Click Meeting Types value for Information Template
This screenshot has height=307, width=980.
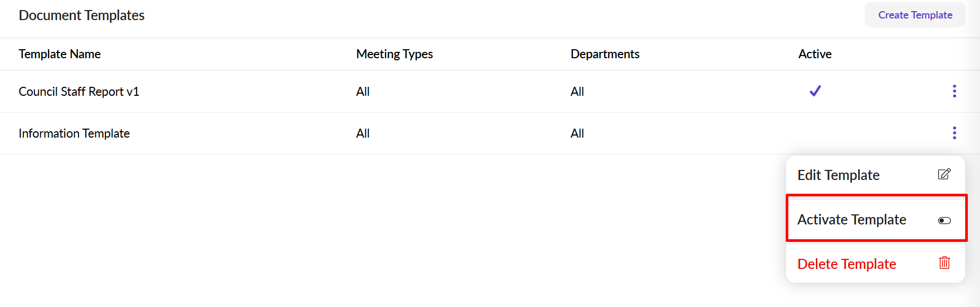pyautogui.click(x=363, y=133)
